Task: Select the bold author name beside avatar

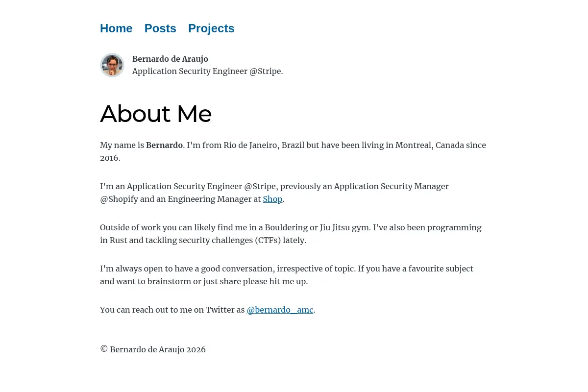Action: (170, 59)
